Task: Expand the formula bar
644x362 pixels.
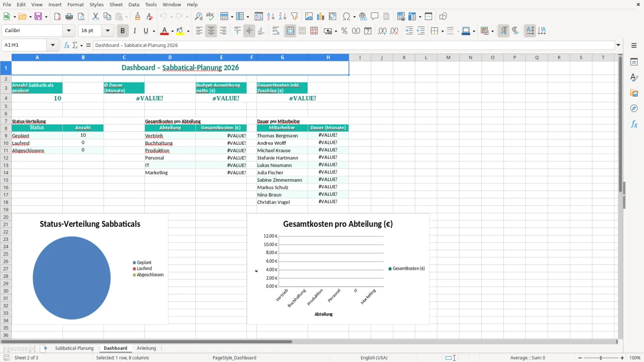Action: [x=618, y=45]
